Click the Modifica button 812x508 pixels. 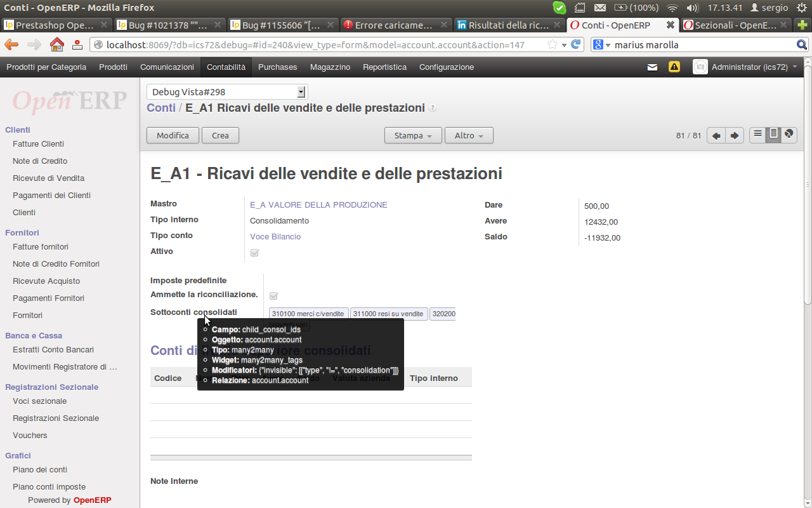click(173, 135)
